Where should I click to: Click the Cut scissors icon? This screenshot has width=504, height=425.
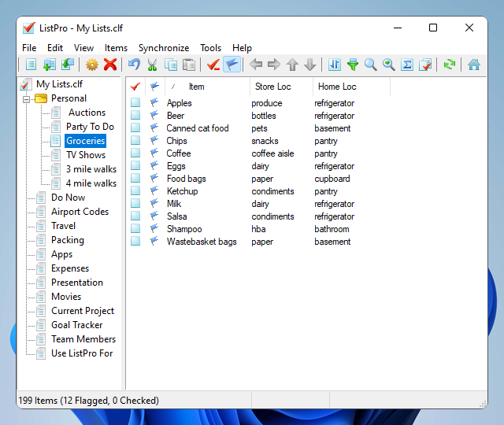(x=152, y=65)
